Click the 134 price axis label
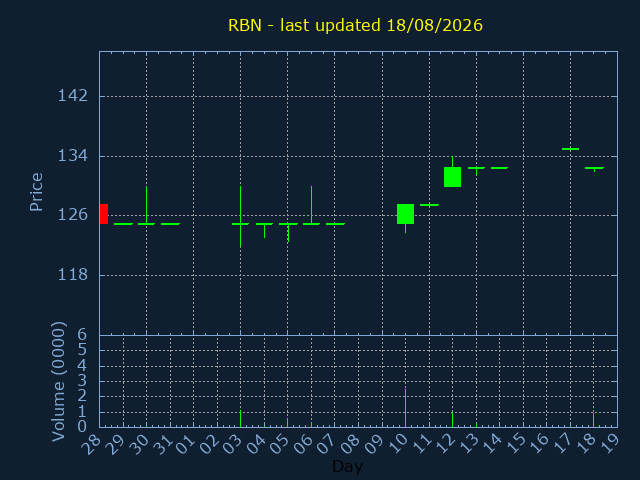 pos(73,156)
